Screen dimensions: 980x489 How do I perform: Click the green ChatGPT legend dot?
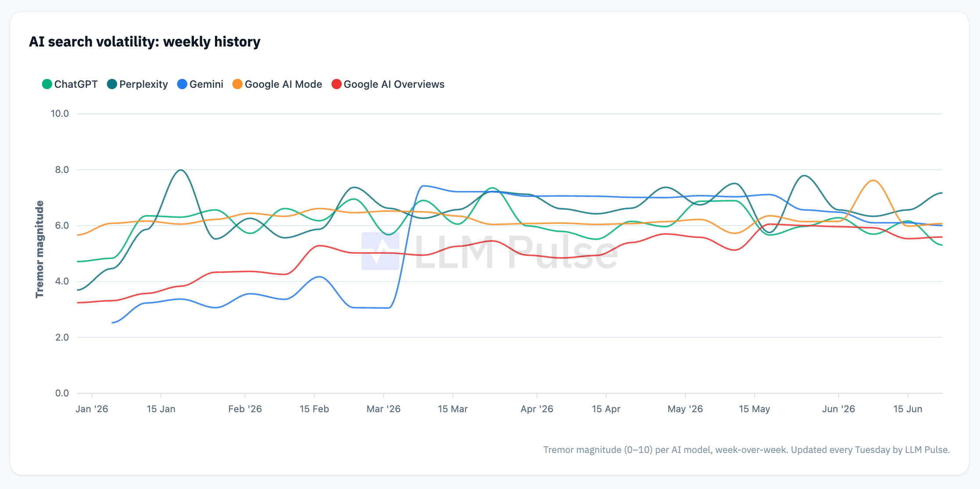point(47,84)
